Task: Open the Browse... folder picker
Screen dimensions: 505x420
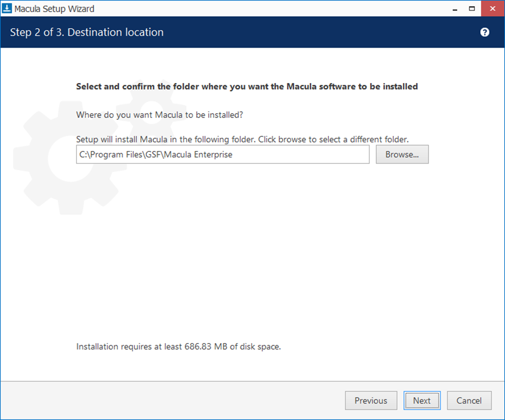Action: (x=402, y=154)
